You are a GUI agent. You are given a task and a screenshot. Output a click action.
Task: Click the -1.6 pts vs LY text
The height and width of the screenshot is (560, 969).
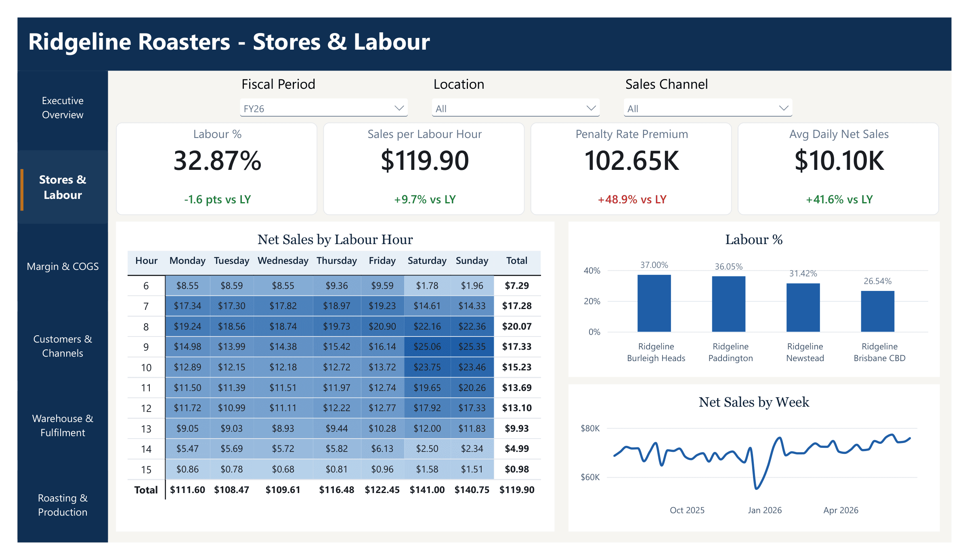[x=217, y=199]
